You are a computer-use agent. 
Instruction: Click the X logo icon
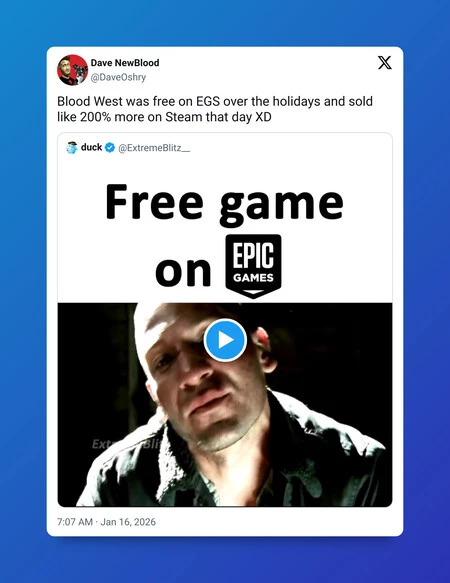tap(385, 63)
